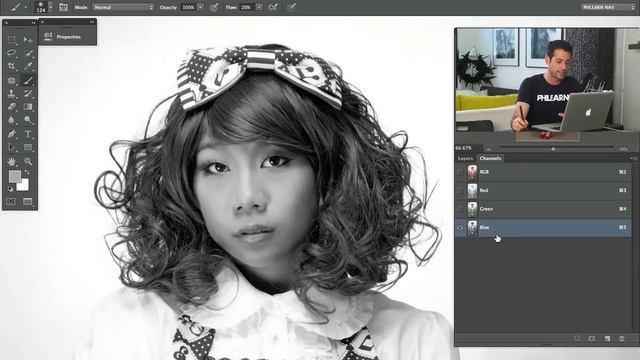Select the Brush tool in toolbox
640x360 pixels.
pyautogui.click(x=28, y=80)
